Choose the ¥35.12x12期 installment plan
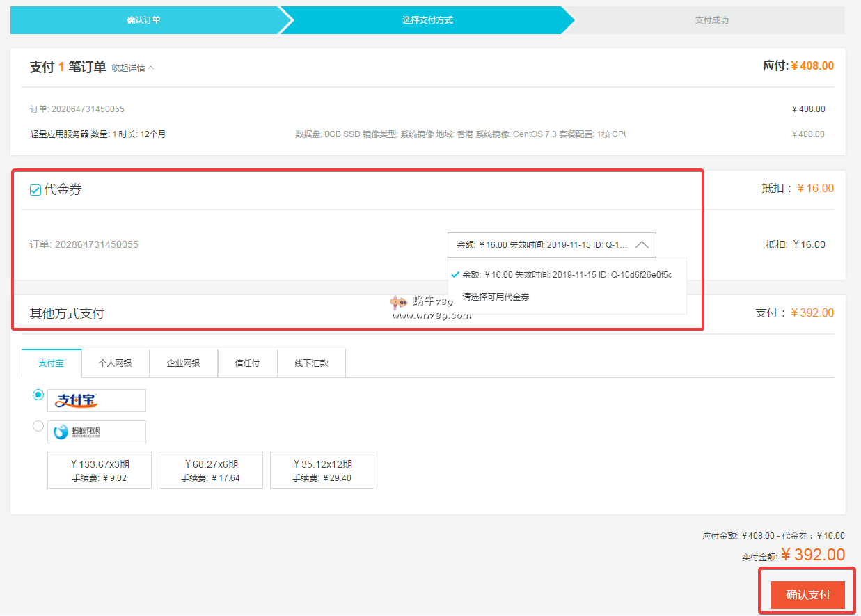 [x=322, y=471]
